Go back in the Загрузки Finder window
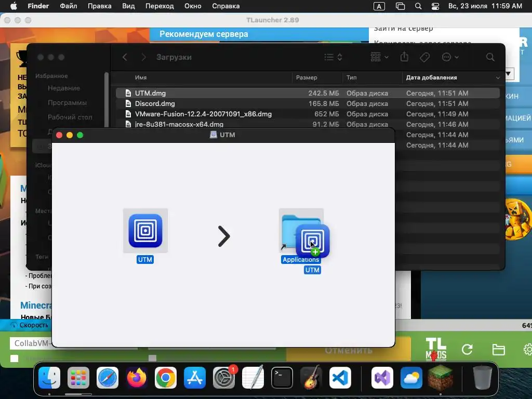This screenshot has width=532, height=399. tap(125, 57)
